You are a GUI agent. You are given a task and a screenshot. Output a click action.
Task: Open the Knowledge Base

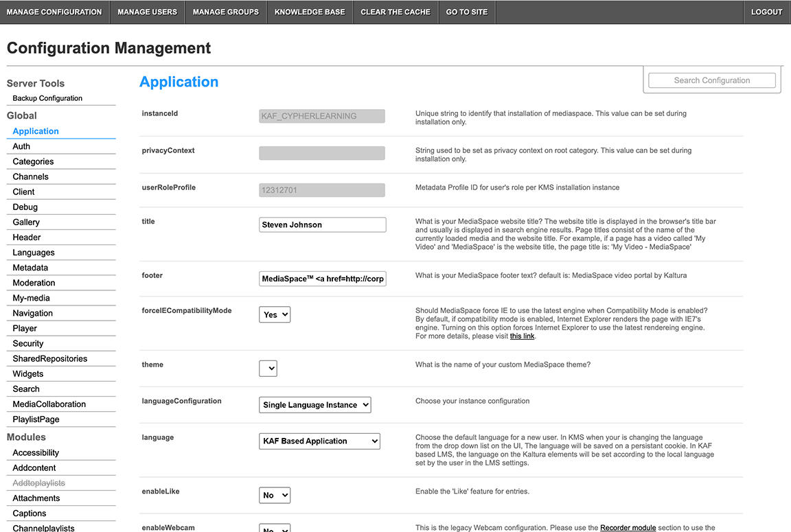(x=310, y=12)
